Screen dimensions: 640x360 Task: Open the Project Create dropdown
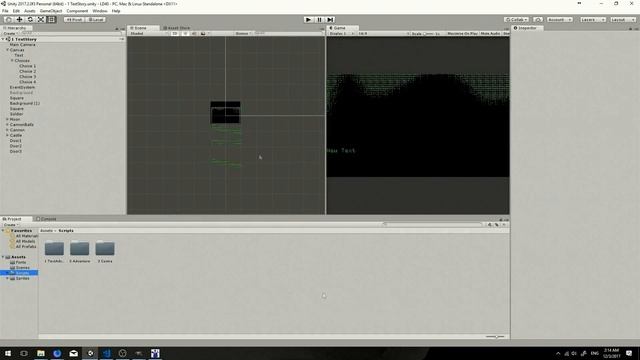click(11, 225)
